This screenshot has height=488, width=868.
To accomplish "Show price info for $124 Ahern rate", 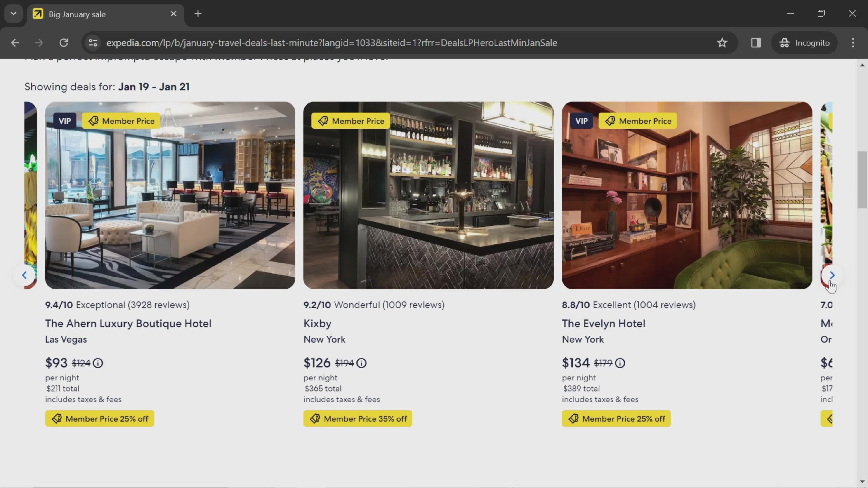I will [x=98, y=363].
